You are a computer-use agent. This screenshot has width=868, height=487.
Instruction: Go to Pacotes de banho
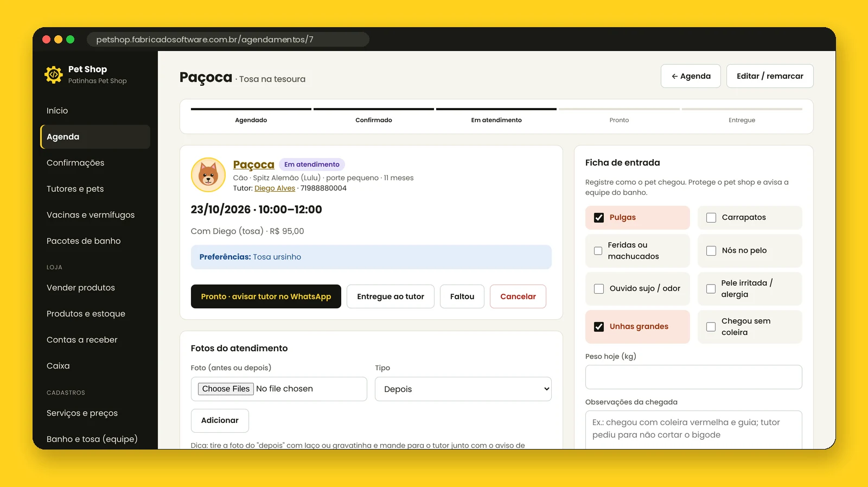point(95,241)
